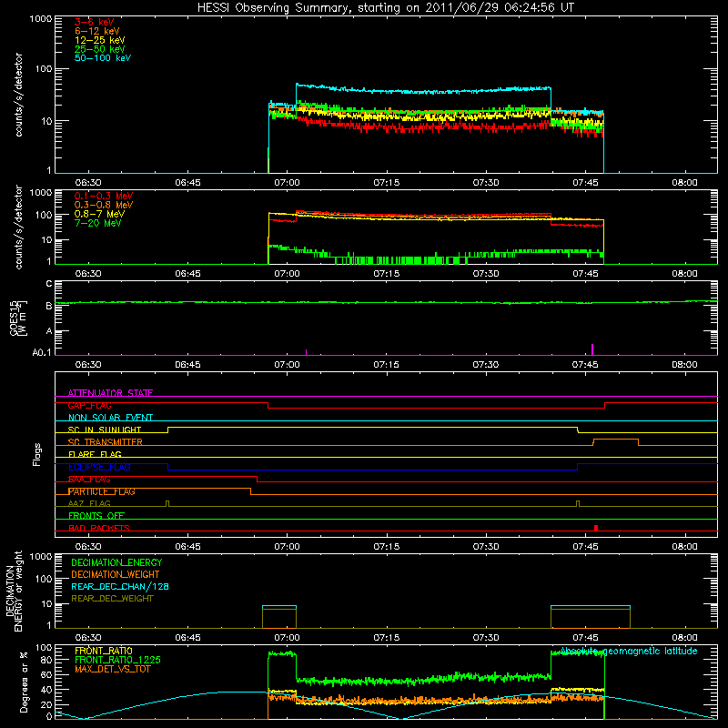Click the red BAD_PACKETS marker on the Flags timeline

pos(596,528)
